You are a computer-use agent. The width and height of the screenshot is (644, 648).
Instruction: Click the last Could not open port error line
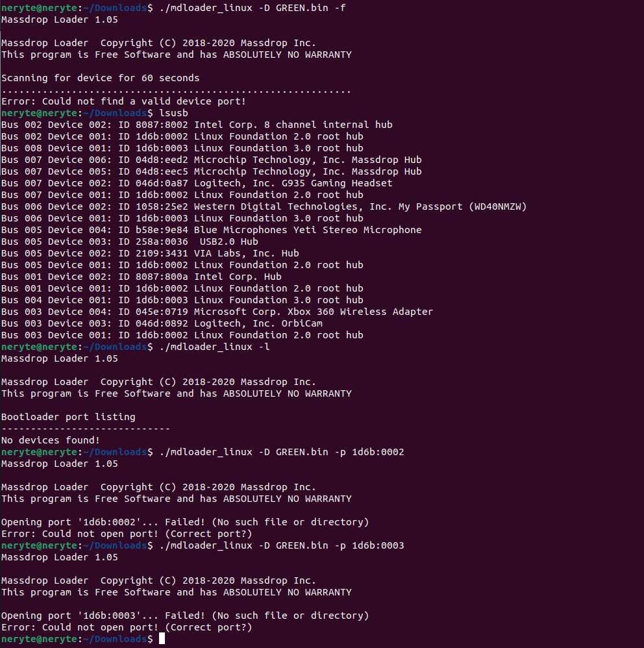tap(127, 627)
